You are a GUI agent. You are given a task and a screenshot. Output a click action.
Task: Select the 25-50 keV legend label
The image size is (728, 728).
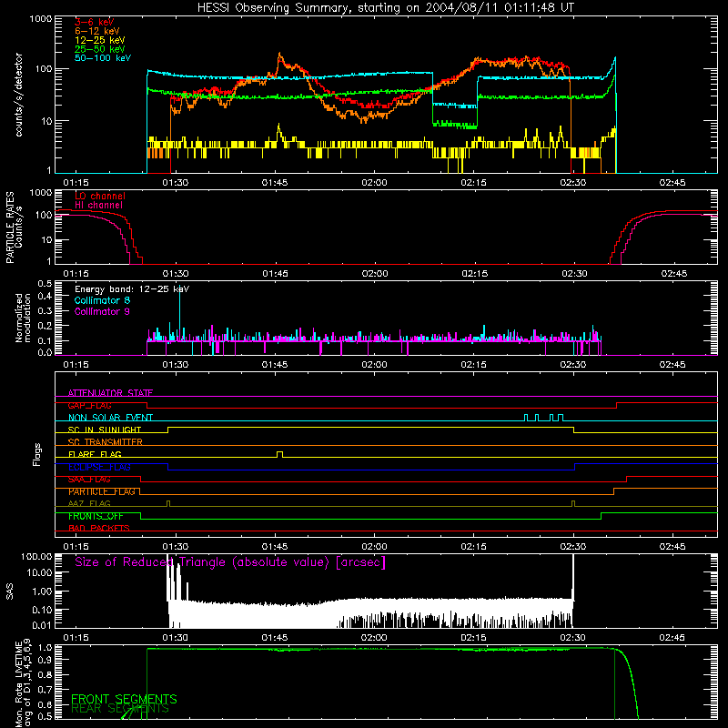[x=100, y=49]
